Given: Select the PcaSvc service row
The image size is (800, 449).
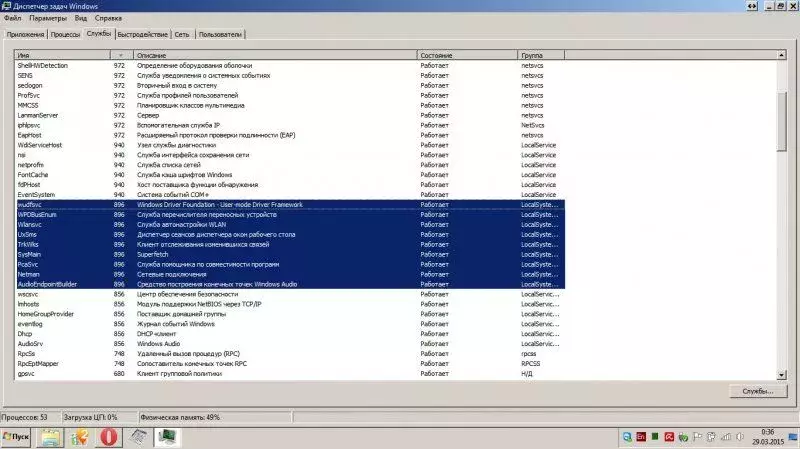Looking at the screenshot, I should pyautogui.click(x=290, y=264).
